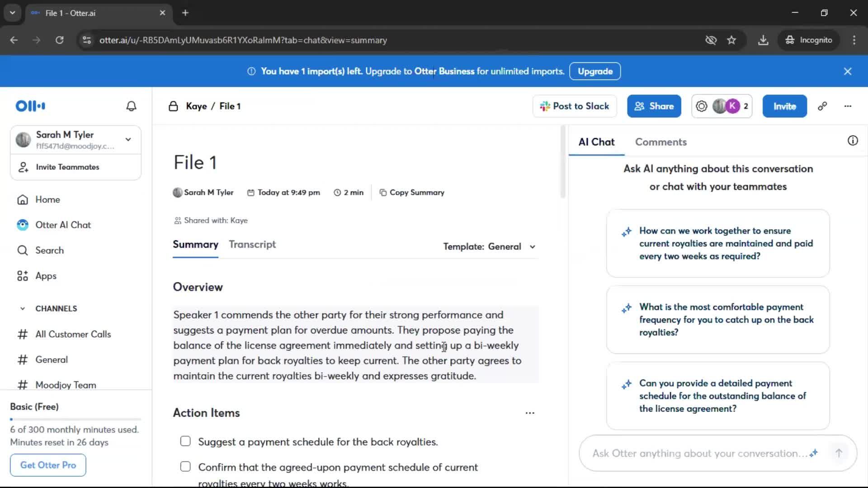Ask 'Can you provide a detailed payment' suggestion
This screenshot has height=488, width=868.
pos(718,396)
